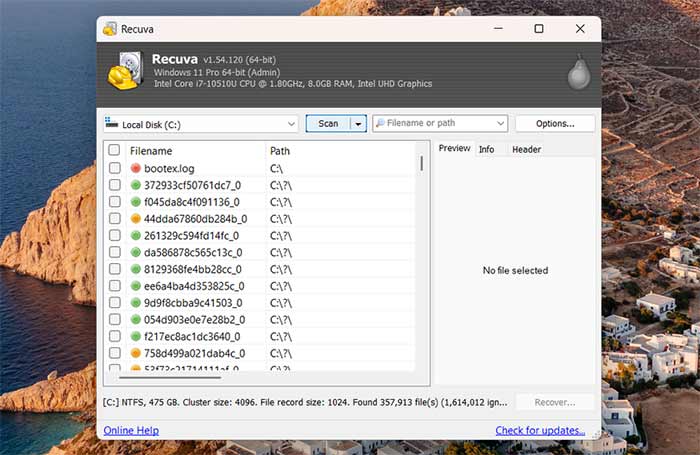Click the search magnifier icon in filename box

click(x=380, y=124)
